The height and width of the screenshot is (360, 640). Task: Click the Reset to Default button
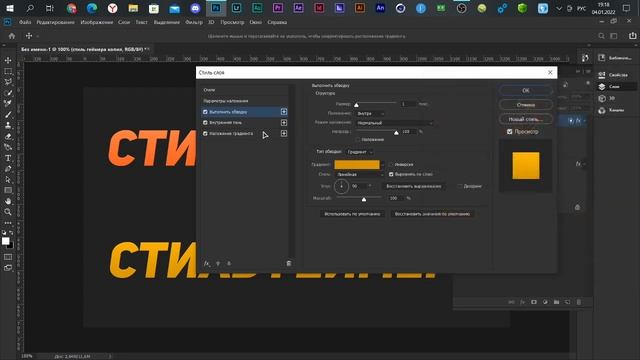point(432,214)
